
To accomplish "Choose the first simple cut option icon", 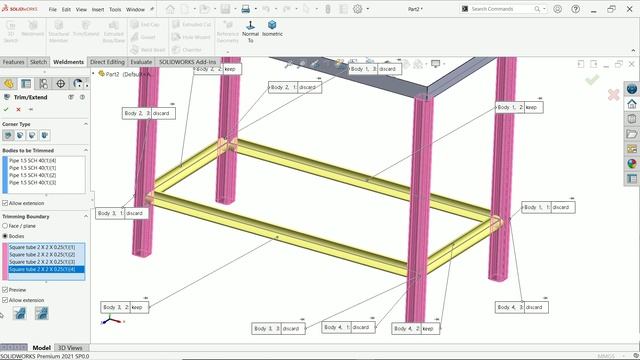I will point(19,313).
